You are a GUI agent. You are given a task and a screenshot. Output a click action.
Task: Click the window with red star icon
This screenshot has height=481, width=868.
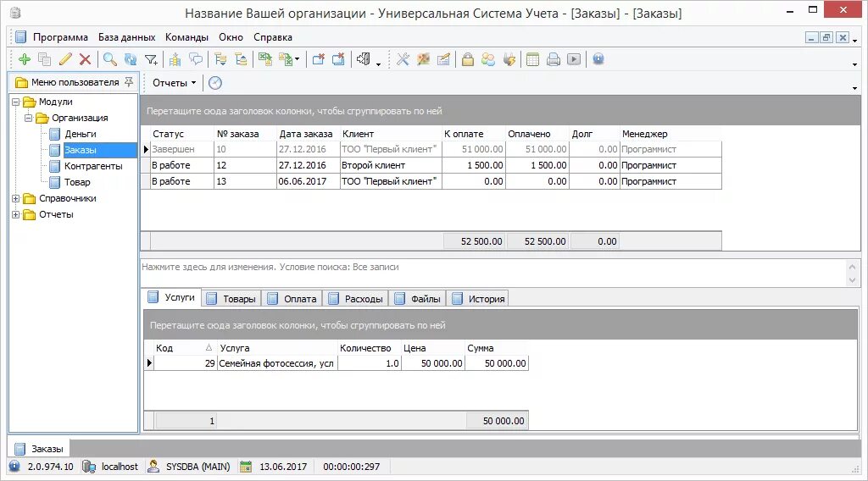click(x=319, y=59)
